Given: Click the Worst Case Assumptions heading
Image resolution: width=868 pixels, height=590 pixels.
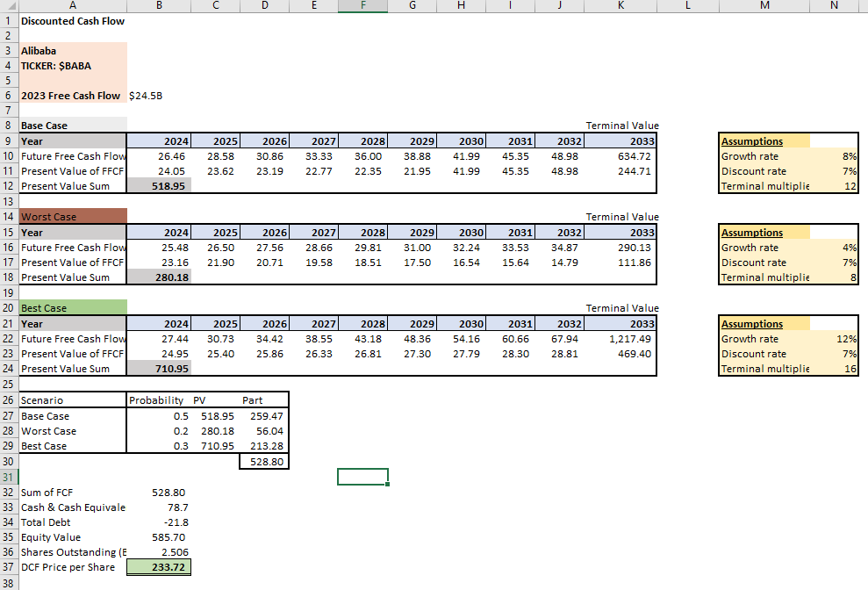Looking at the screenshot, I should pos(752,233).
